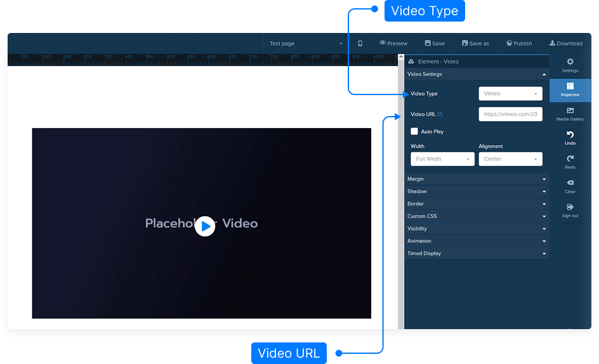Viewport: 599px width, 364px height.
Task: Click the Video URL input field
Action: click(510, 115)
